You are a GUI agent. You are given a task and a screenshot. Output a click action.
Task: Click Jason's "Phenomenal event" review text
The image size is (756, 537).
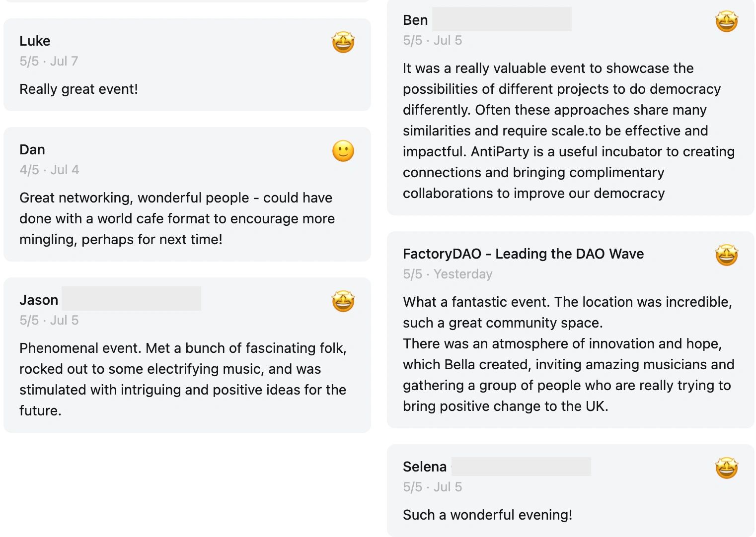pos(183,379)
